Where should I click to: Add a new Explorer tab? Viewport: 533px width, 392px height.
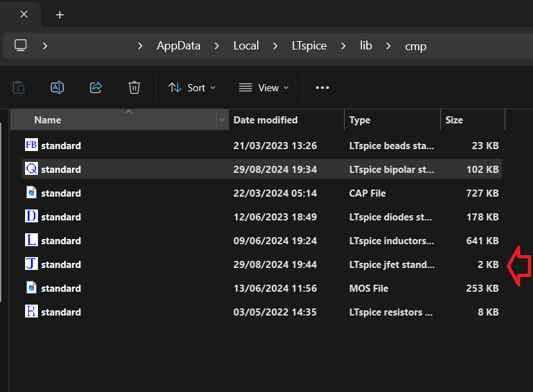pyautogui.click(x=60, y=15)
